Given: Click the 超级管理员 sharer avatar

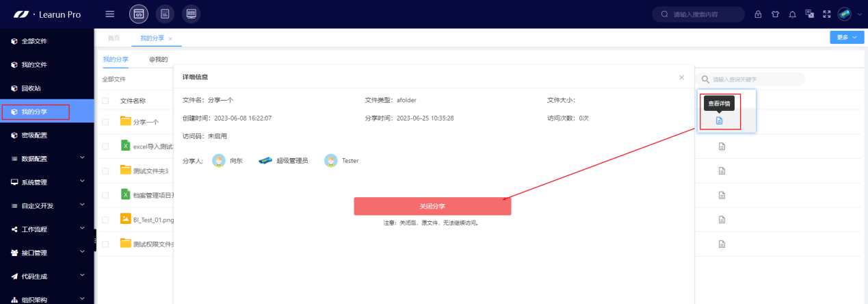Looking at the screenshot, I should pyautogui.click(x=265, y=160).
